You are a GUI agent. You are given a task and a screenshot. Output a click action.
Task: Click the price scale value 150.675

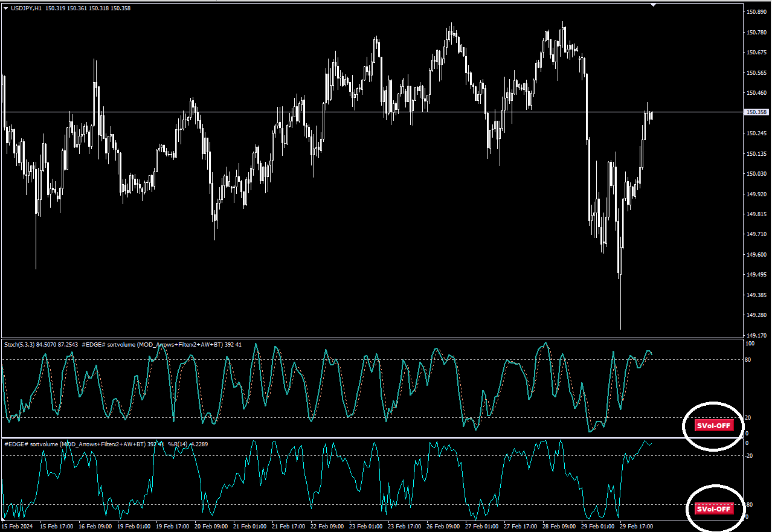(756, 53)
